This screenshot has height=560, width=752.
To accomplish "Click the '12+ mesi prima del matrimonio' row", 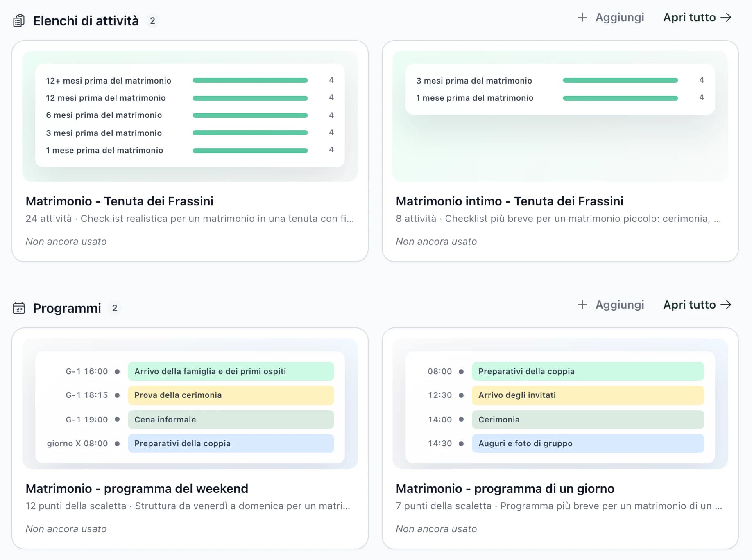I will (190, 80).
